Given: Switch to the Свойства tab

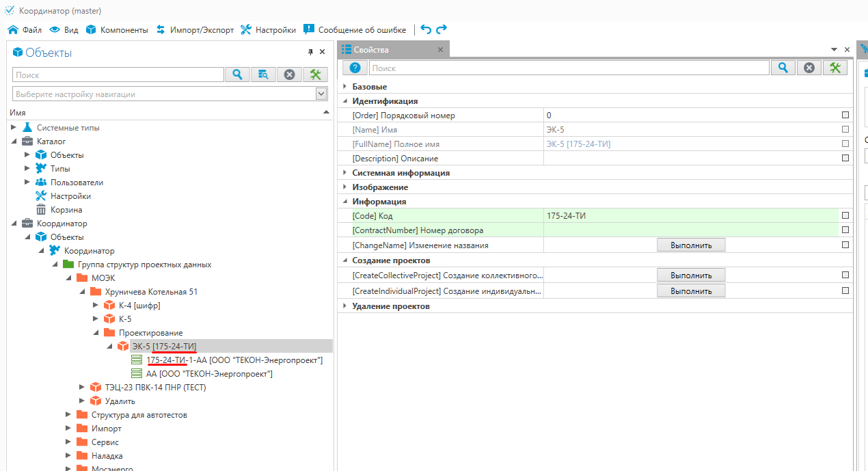Looking at the screenshot, I should [371, 50].
